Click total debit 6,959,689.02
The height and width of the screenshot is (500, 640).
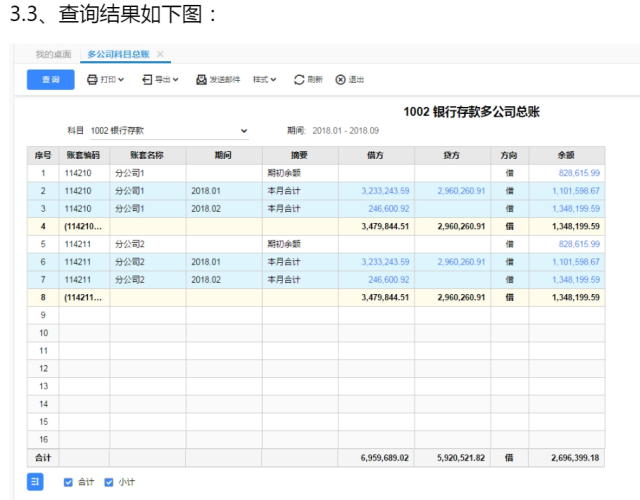pyautogui.click(x=384, y=458)
